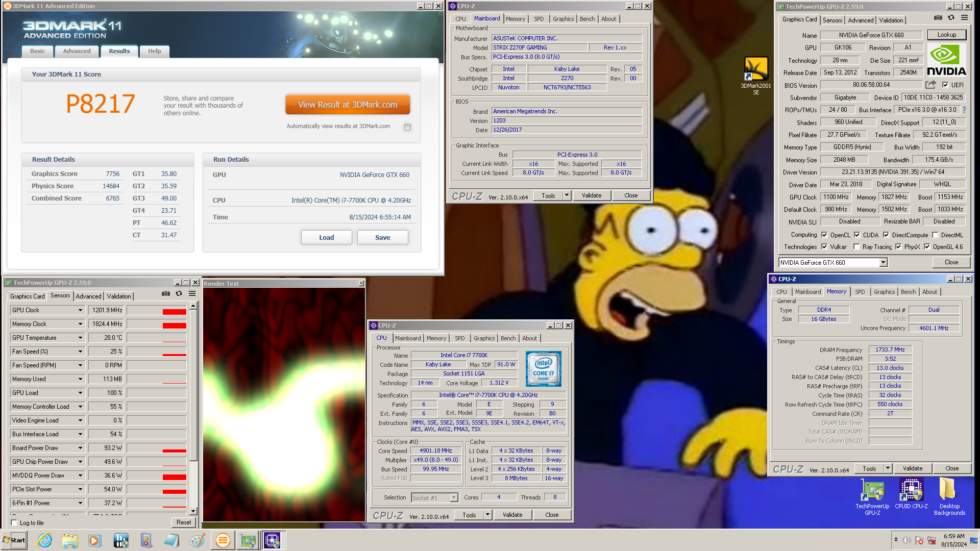Expand the Fan Speed (%) sensor dropdown

tap(80, 352)
